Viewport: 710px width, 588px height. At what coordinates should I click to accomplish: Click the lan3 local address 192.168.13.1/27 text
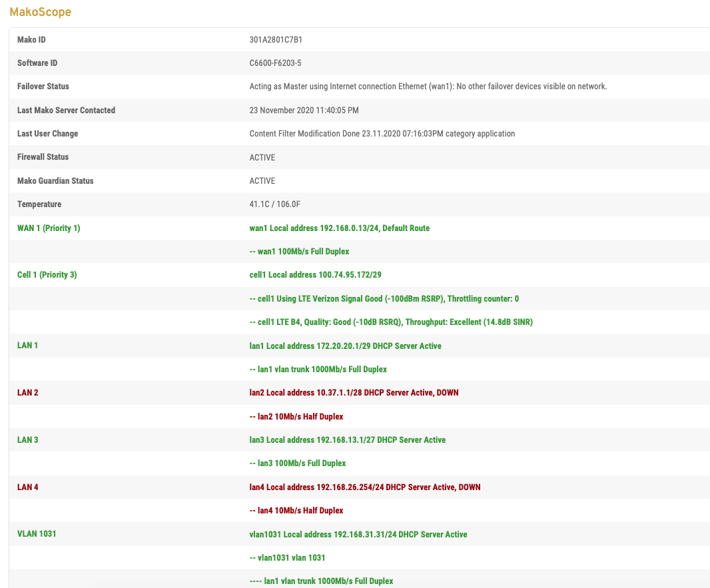point(347,440)
